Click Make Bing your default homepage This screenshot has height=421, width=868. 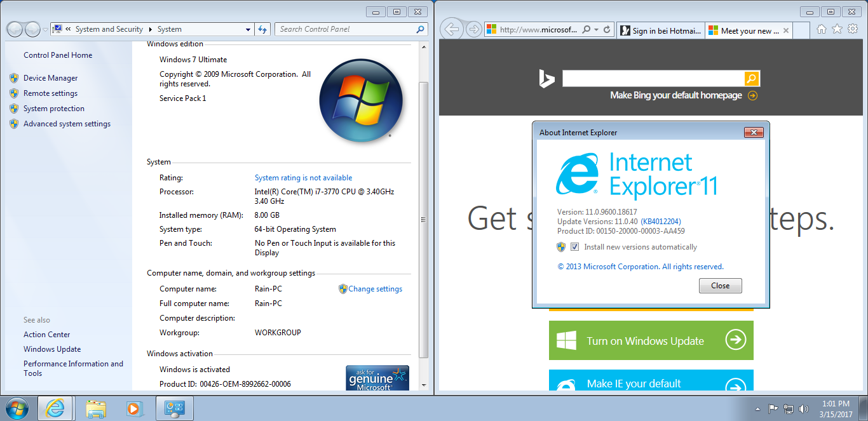[676, 95]
